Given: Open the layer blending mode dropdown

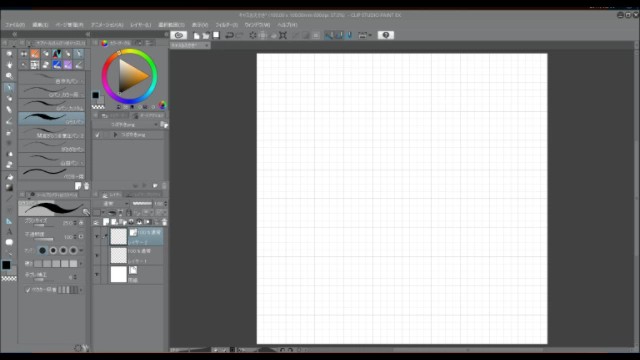Looking at the screenshot, I should [114, 204].
